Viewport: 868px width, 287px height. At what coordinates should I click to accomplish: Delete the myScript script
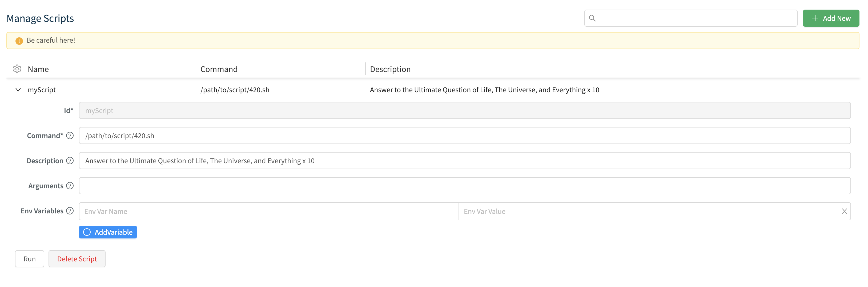(x=77, y=259)
